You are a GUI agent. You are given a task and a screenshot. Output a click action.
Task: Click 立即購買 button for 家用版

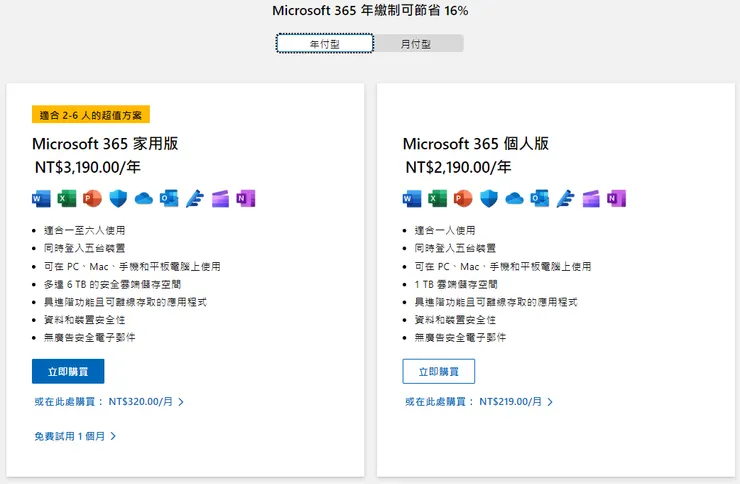(68, 371)
